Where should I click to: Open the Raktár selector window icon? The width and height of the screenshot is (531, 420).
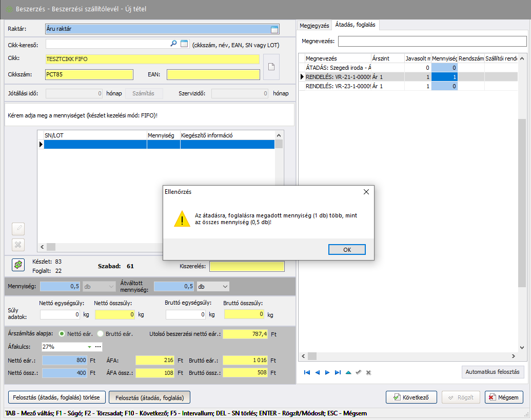(x=274, y=29)
